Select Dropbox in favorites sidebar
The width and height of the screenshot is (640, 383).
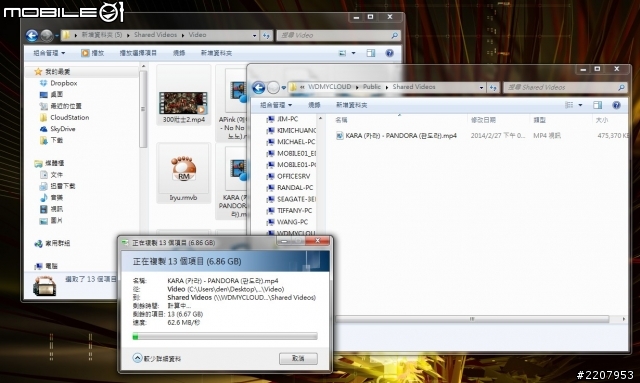point(59,83)
